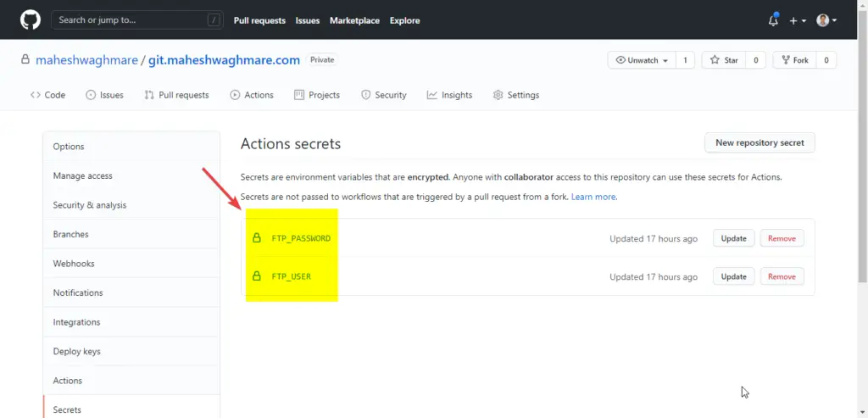This screenshot has height=418, width=868.
Task: Open the plus create-new dropdown
Action: (798, 20)
